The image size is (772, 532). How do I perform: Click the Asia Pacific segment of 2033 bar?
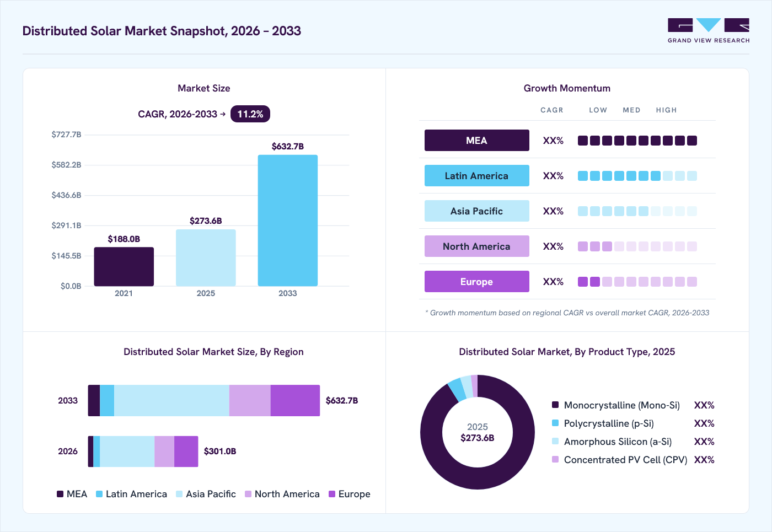click(x=171, y=400)
